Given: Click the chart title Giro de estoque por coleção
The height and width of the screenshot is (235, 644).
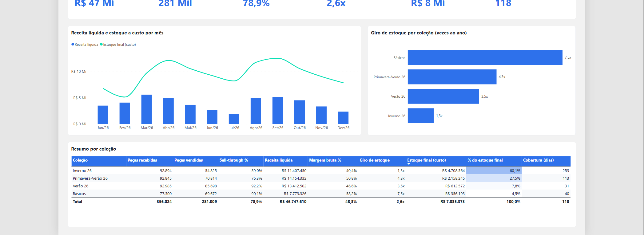Looking at the screenshot, I should 419,33.
